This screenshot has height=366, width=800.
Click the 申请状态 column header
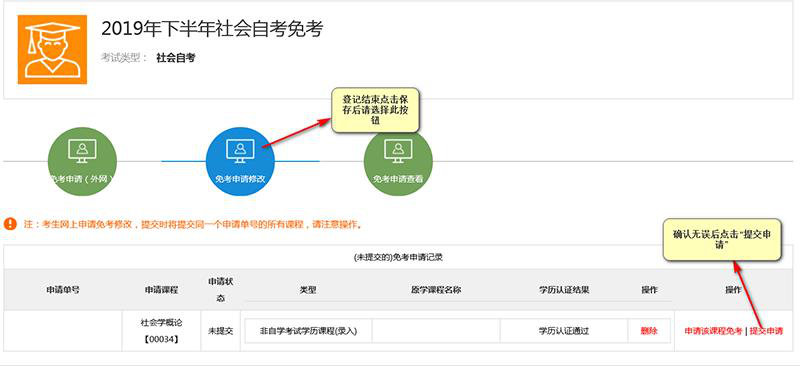click(x=220, y=289)
